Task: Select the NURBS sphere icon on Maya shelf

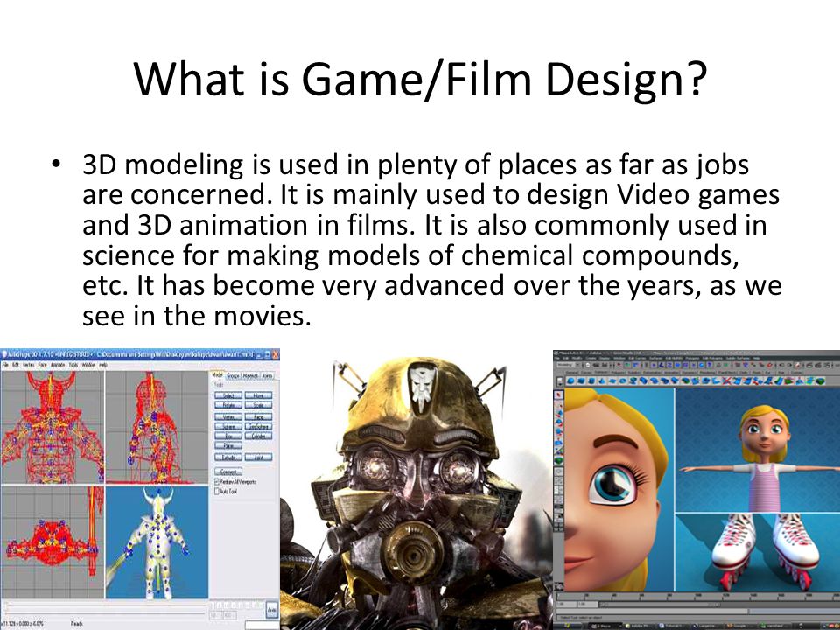Action: click(570, 381)
